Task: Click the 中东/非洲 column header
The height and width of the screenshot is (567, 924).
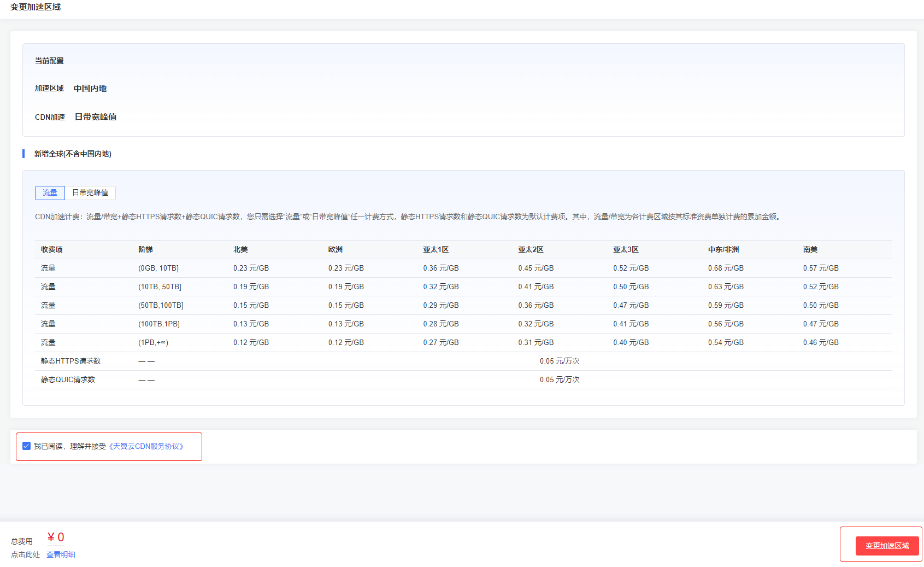Action: tap(723, 249)
